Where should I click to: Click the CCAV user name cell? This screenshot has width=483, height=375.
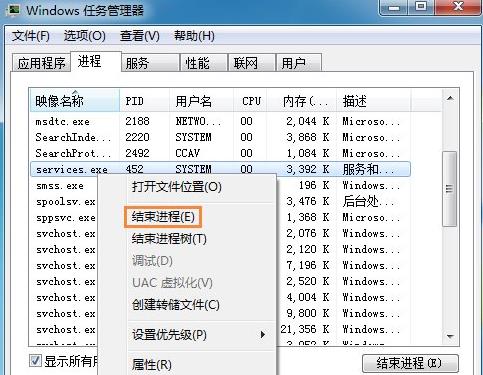tap(188, 153)
